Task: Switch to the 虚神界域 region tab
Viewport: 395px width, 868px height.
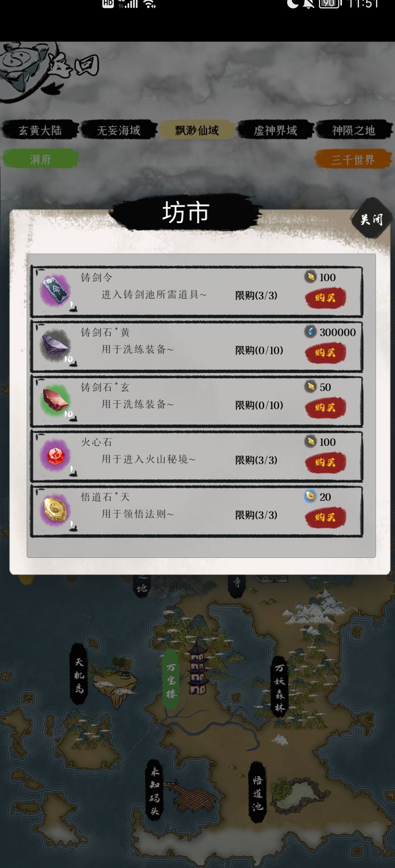Action: tap(275, 130)
